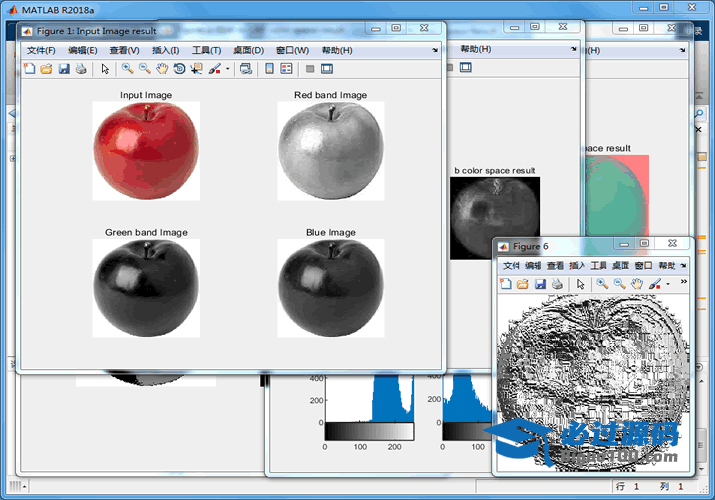Open brush color dropdown arrow in Figure 1
715x500 pixels.
(x=228, y=69)
